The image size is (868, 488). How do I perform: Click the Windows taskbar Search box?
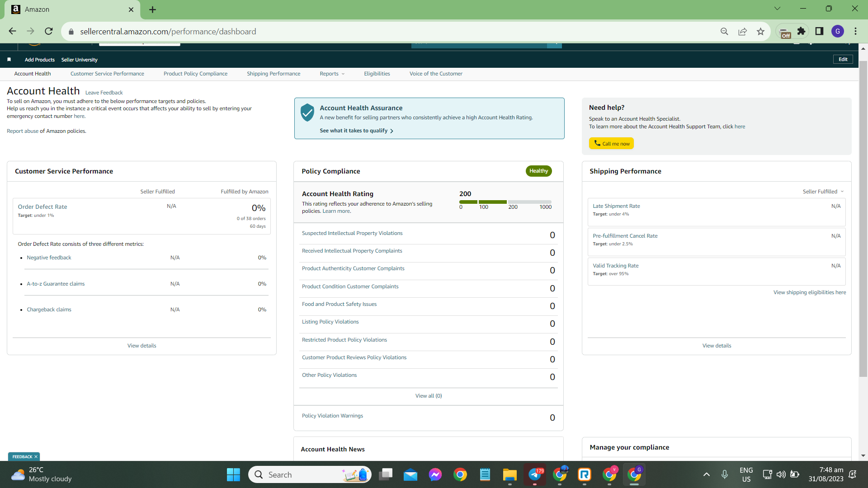click(310, 475)
